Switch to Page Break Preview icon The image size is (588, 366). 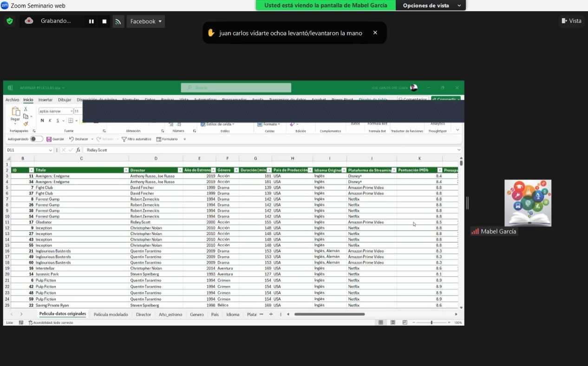click(405, 322)
